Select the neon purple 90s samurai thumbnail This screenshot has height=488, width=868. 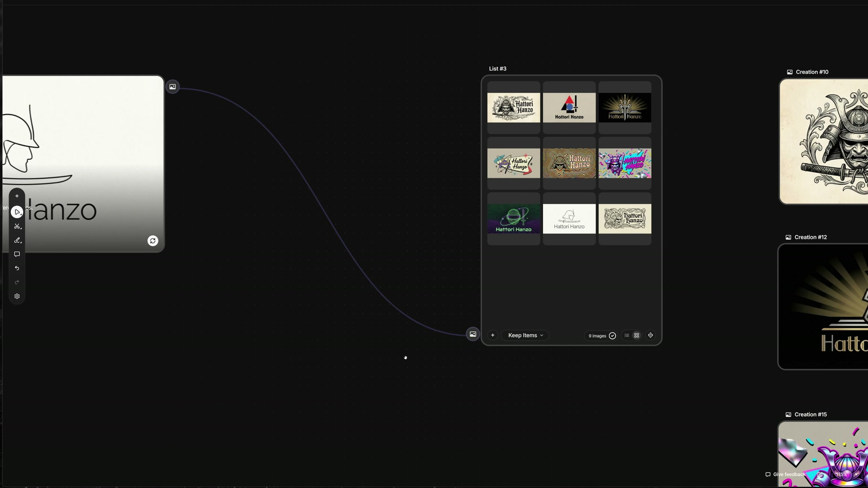625,163
